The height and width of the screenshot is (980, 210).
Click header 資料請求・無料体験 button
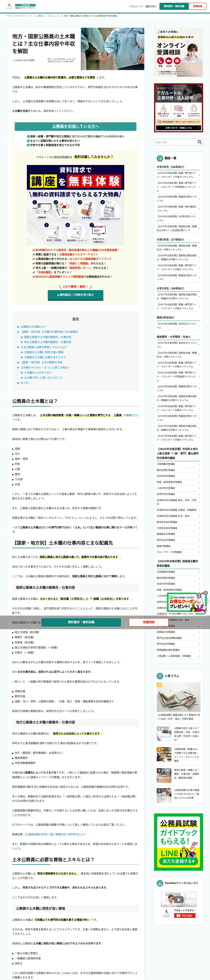click(174, 6)
